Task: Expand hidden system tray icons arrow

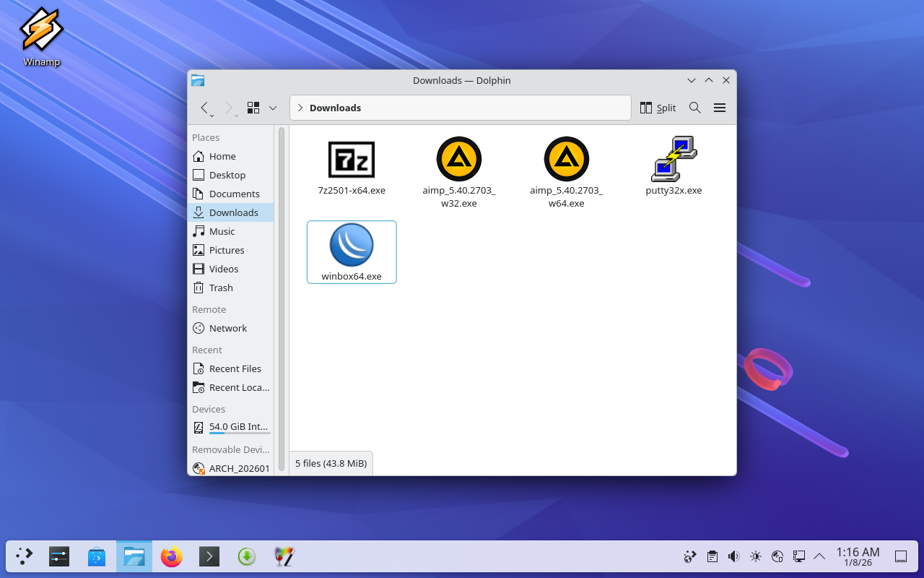Action: click(x=819, y=556)
